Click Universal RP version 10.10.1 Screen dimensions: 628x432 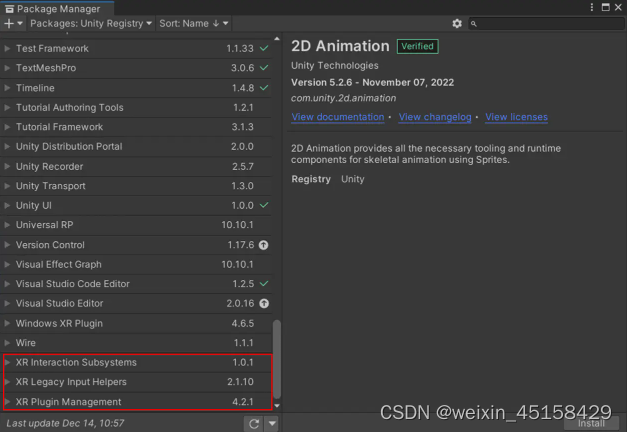click(x=237, y=225)
